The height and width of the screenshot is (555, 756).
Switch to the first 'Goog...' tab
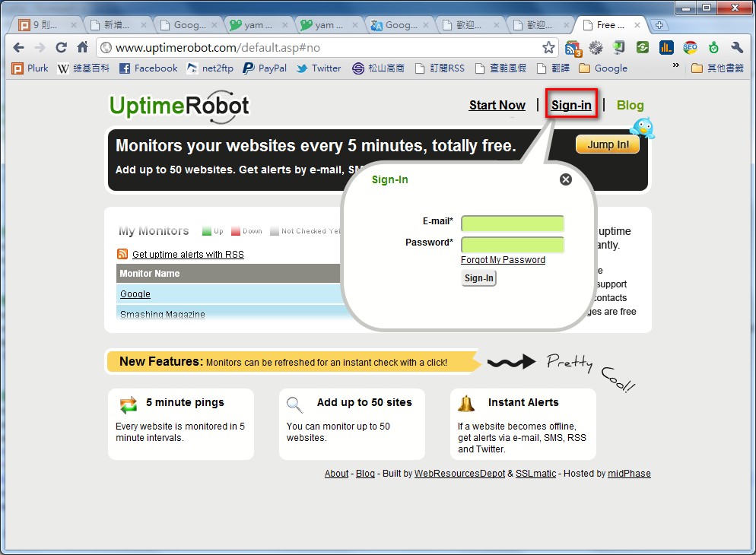(189, 25)
